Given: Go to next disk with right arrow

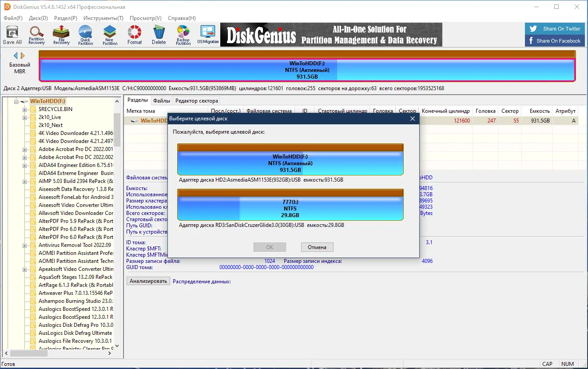Looking at the screenshot, I should pos(23,56).
